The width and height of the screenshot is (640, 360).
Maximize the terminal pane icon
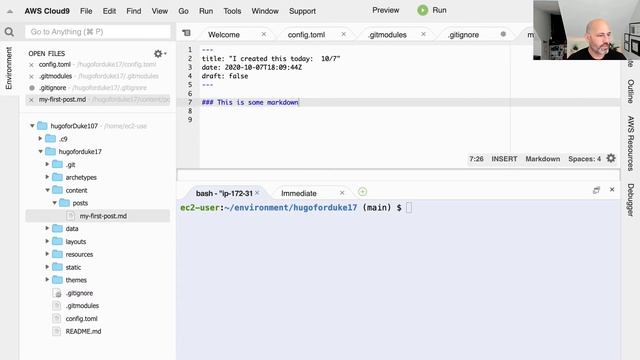coord(596,190)
